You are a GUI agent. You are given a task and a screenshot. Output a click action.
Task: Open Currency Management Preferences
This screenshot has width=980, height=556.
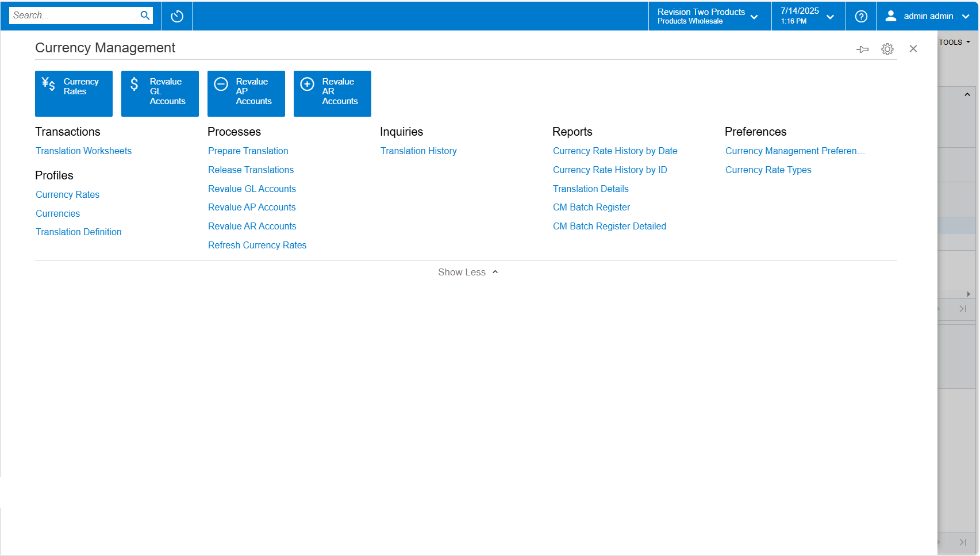(795, 151)
